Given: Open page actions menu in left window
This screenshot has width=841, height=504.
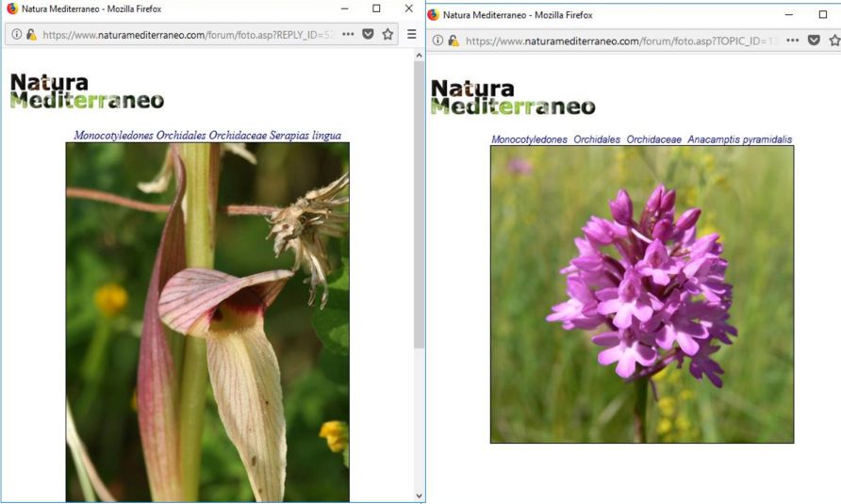Looking at the screenshot, I should (x=348, y=34).
